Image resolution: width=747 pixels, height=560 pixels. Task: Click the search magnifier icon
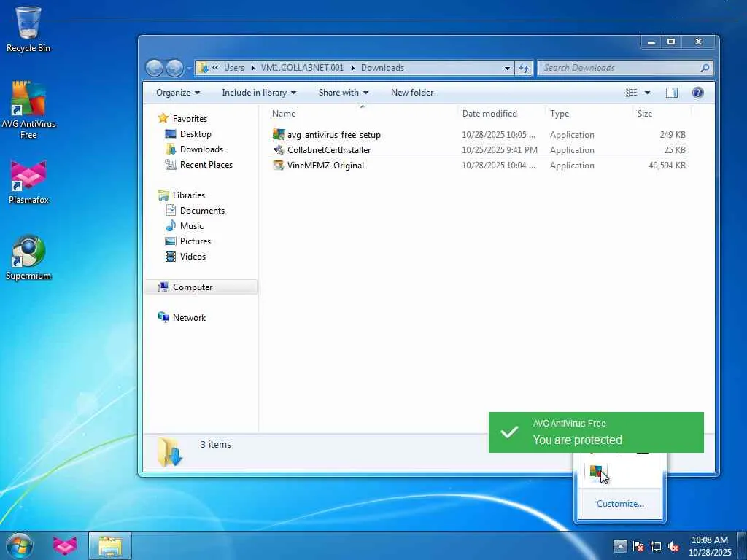(x=705, y=68)
